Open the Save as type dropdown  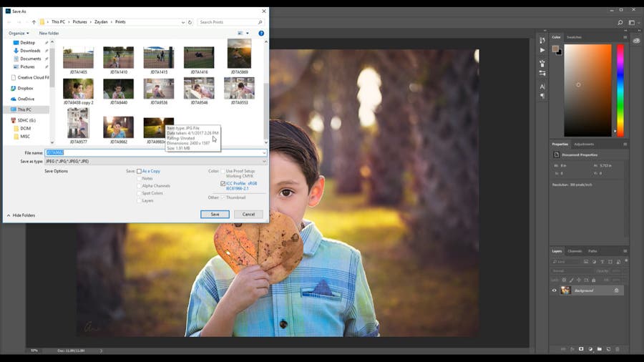tap(156, 161)
